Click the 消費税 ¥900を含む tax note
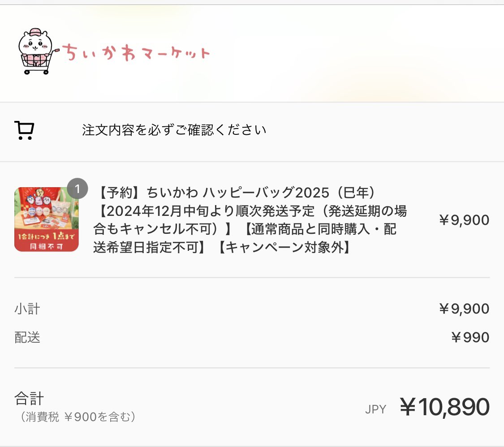The height and width of the screenshot is (447, 504). tap(78, 417)
